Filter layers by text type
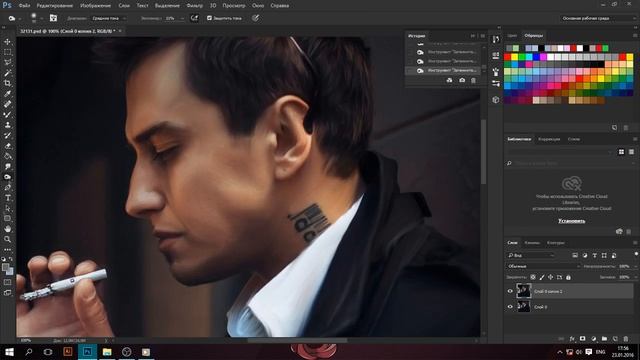Screen dimensions: 640x360 pos(595,256)
